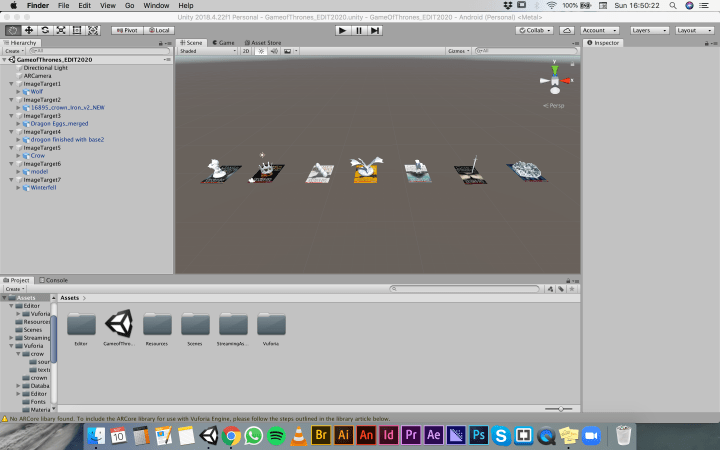The image size is (720, 450).
Task: Toggle Local/Global handle rotation
Action: point(159,30)
